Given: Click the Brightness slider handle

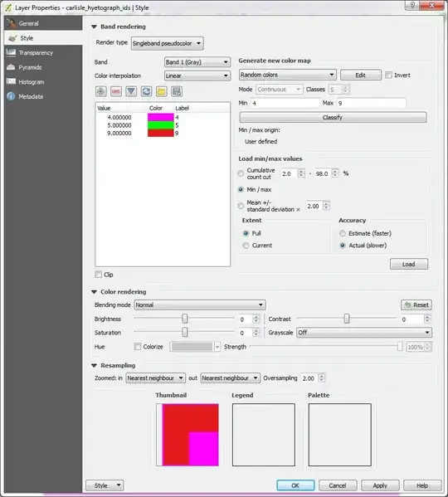Looking at the screenshot, I should click(185, 319).
